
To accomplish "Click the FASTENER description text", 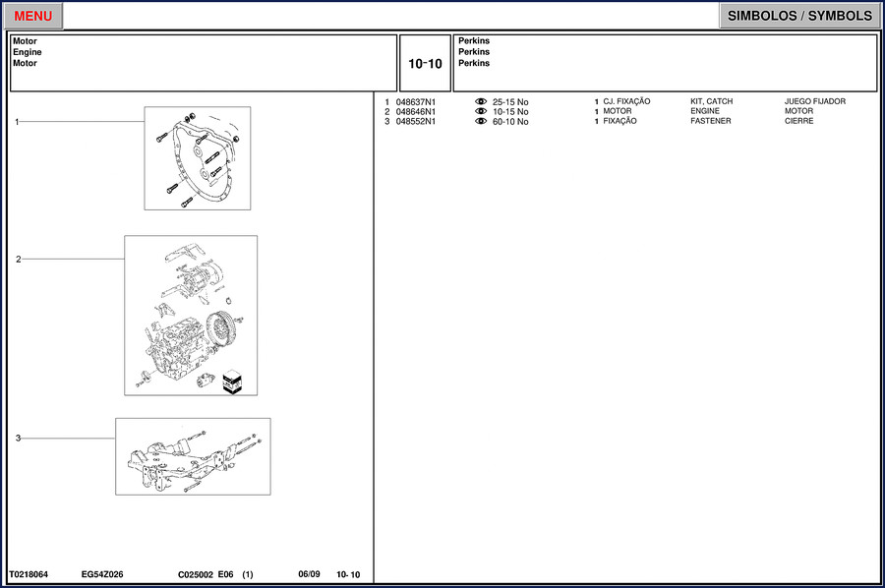I will click(711, 121).
